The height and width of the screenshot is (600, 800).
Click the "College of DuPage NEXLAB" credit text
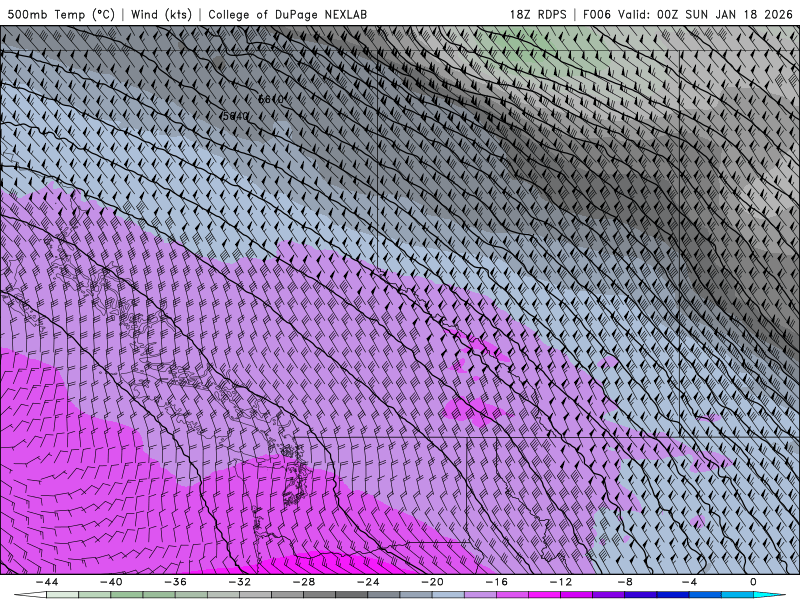pyautogui.click(x=287, y=14)
